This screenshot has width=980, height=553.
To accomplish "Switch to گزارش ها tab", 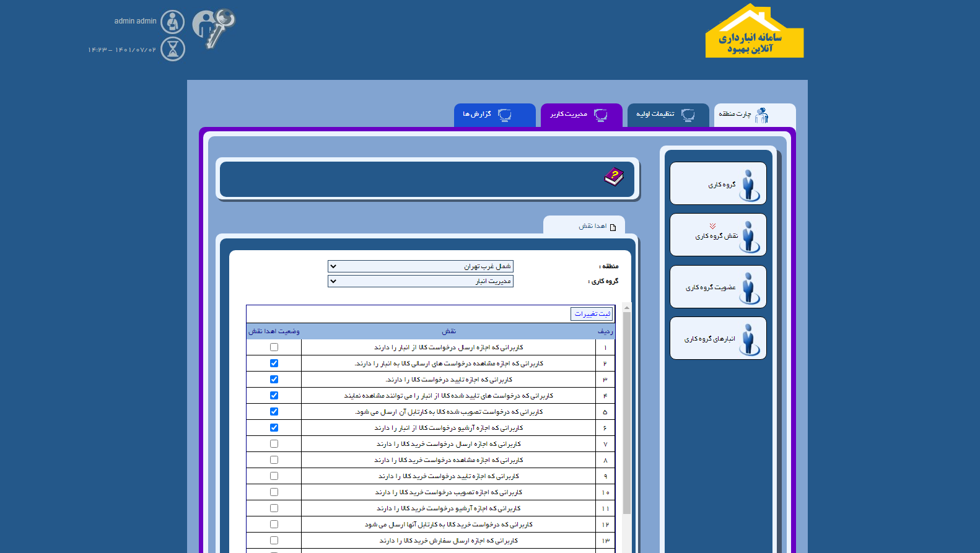I will (x=494, y=115).
